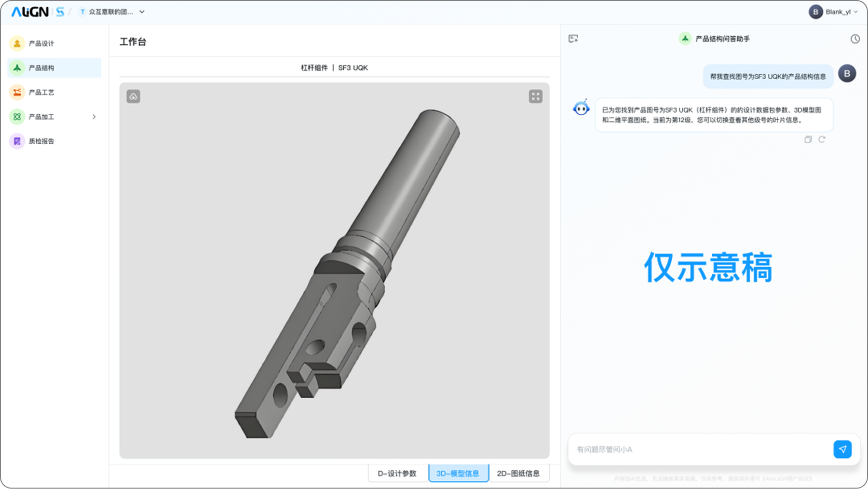Select the 3D-模型信息 tab
The width and height of the screenshot is (868, 489).
pyautogui.click(x=458, y=473)
